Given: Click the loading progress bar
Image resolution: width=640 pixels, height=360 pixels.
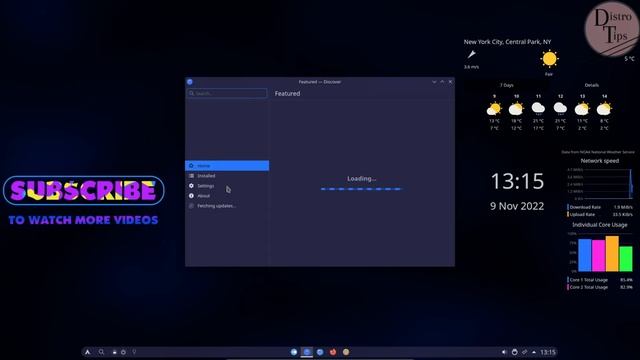Looking at the screenshot, I should (361, 189).
